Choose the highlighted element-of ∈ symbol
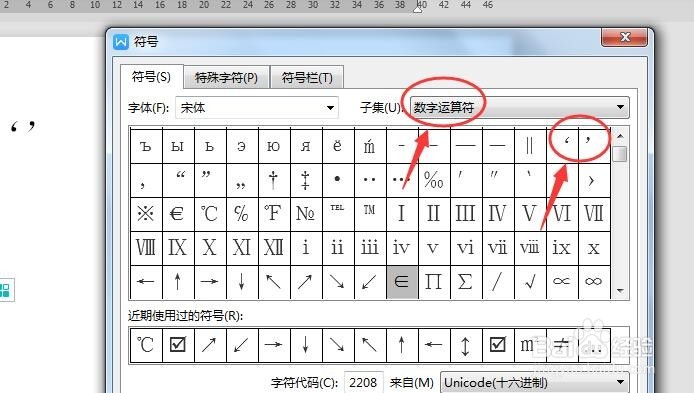694x393 pixels. click(x=401, y=282)
